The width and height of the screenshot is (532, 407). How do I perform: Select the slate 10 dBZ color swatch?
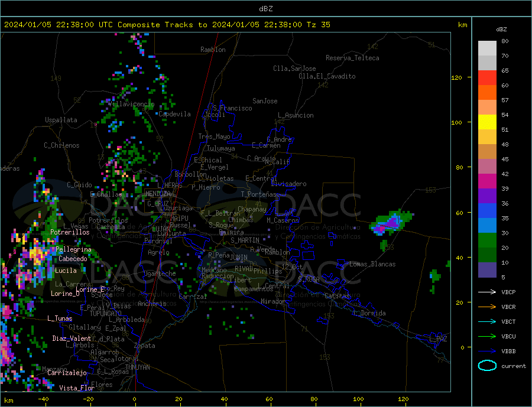coord(487,270)
